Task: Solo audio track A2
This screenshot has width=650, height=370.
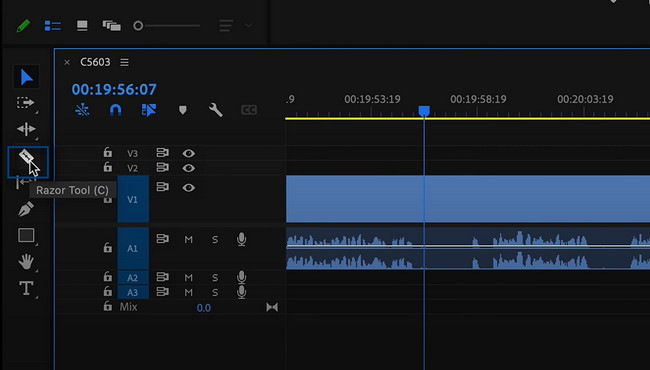Action: (x=215, y=278)
